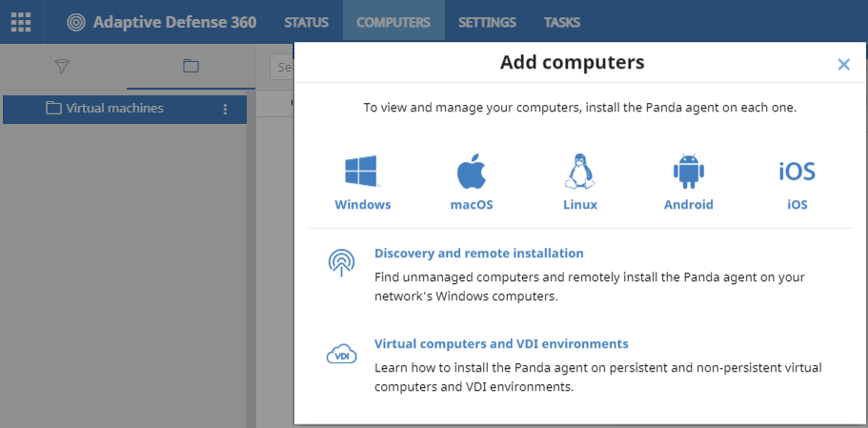The height and width of the screenshot is (428, 868).
Task: Click the VDI cloud icon
Action: pyautogui.click(x=341, y=355)
